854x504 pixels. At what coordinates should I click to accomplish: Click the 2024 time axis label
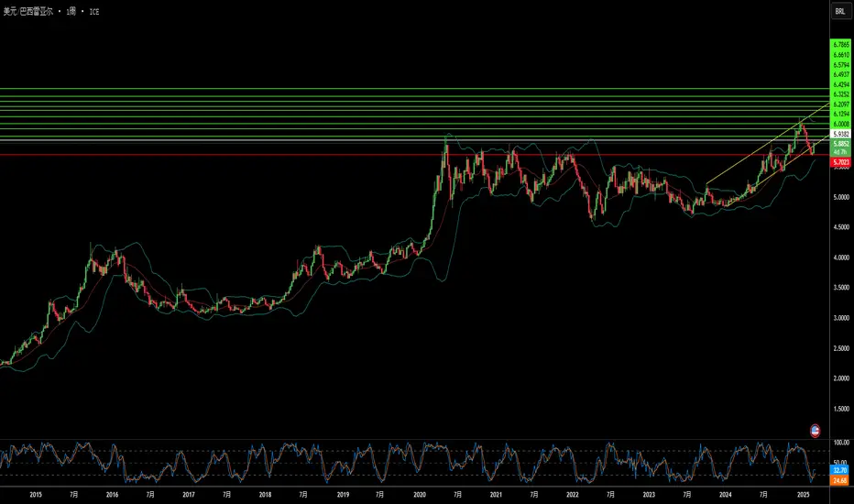click(726, 495)
